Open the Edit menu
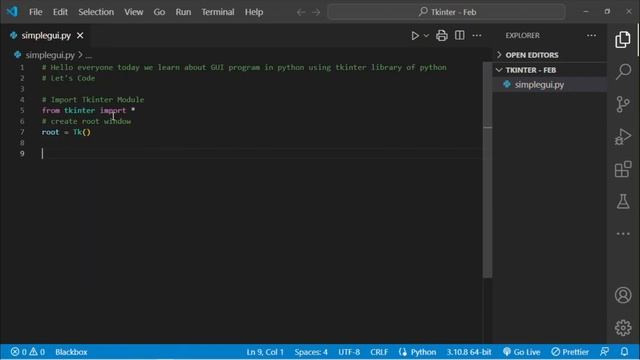 point(60,12)
